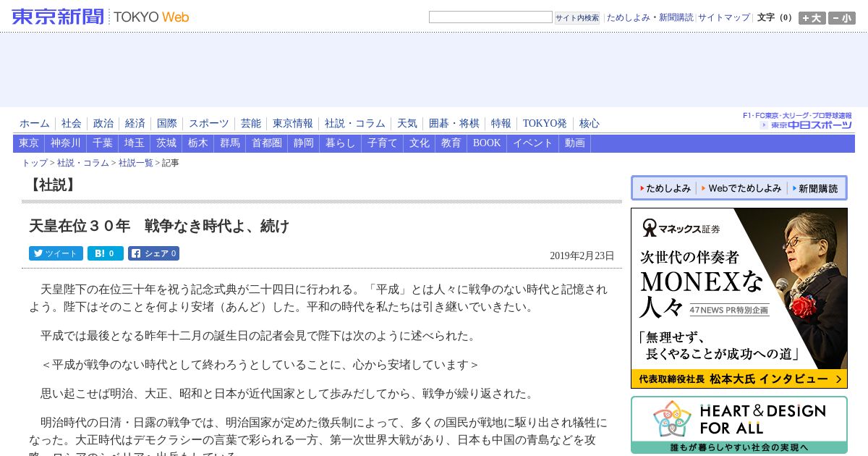The image size is (868, 456).
Task: Open the スポーツ section
Action: tap(209, 124)
